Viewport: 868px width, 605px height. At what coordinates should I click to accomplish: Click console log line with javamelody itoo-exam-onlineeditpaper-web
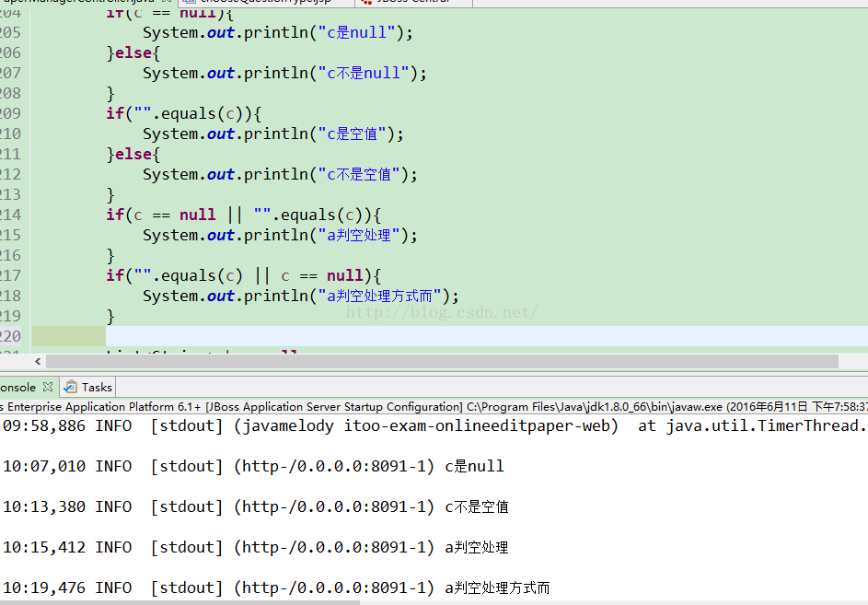[434, 426]
